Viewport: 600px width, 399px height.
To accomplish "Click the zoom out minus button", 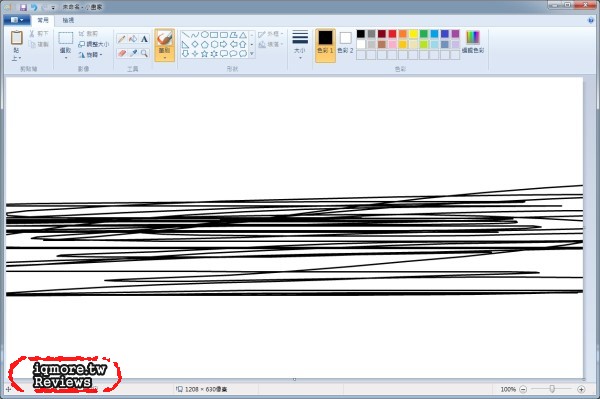I will coord(523,389).
